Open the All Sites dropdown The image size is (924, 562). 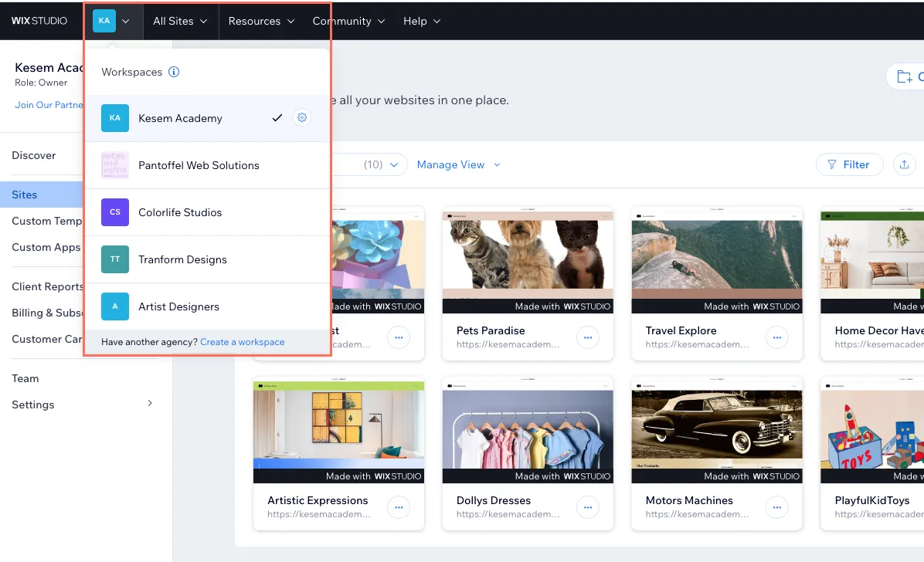pos(180,21)
